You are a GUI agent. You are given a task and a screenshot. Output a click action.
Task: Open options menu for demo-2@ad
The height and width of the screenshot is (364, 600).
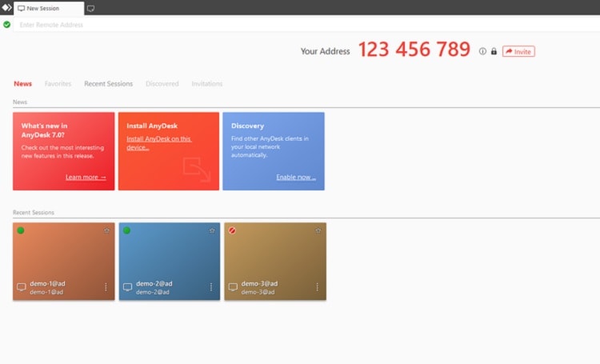click(x=211, y=287)
